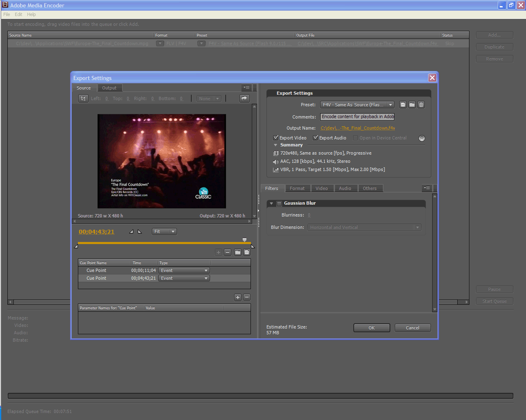The height and width of the screenshot is (420, 526).
Task: Click the Comments input field
Action: pos(357,117)
